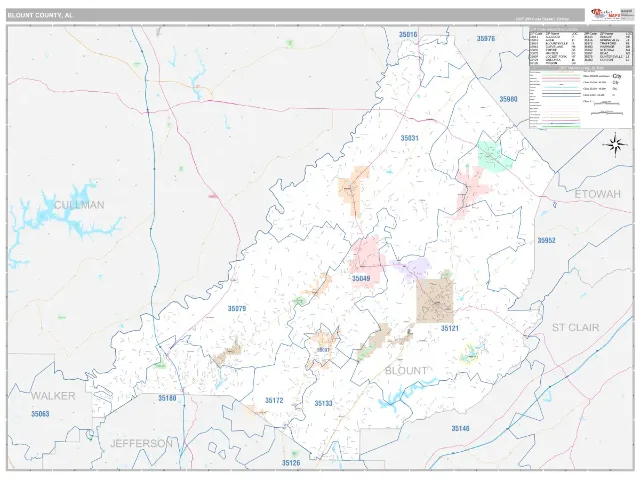Click the ZIP code label 35976

(486, 39)
